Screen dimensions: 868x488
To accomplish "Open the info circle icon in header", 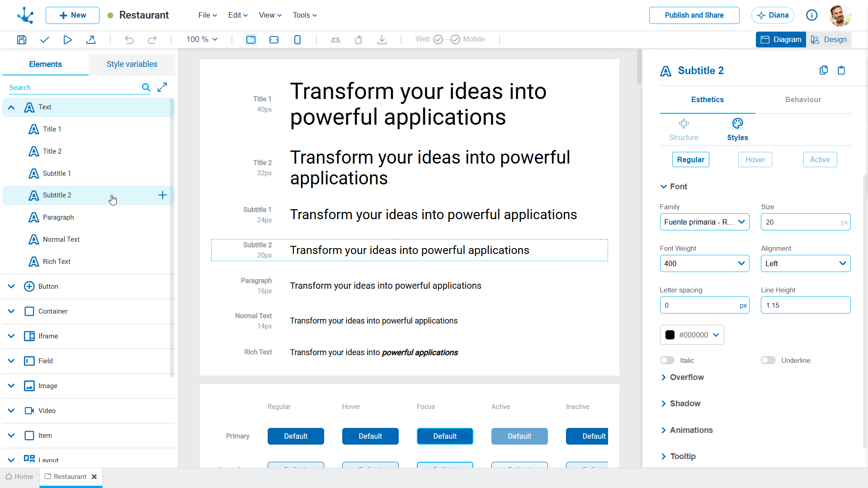I will pos(812,15).
